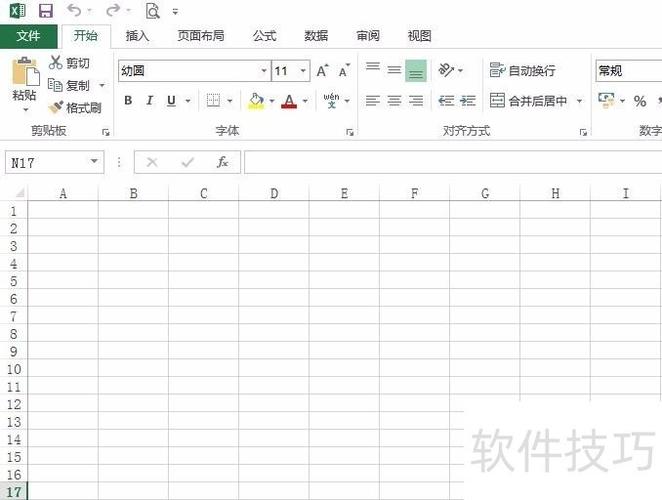Align text right
The height and width of the screenshot is (500, 662).
click(416, 101)
